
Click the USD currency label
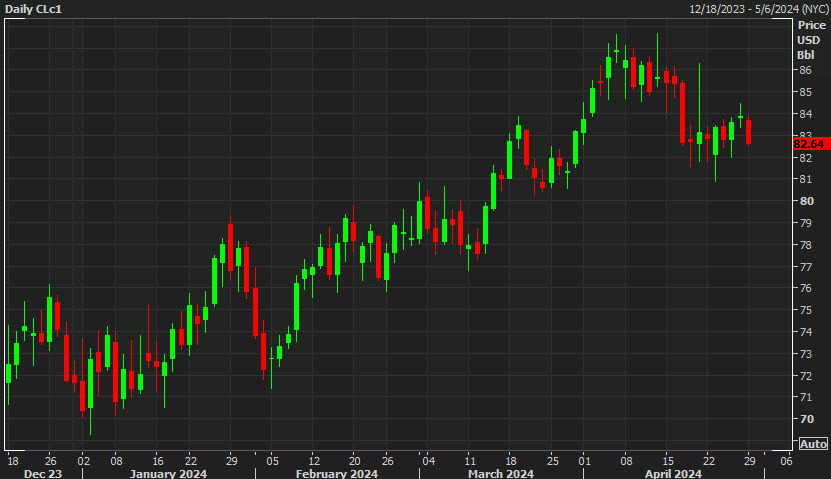click(x=808, y=40)
